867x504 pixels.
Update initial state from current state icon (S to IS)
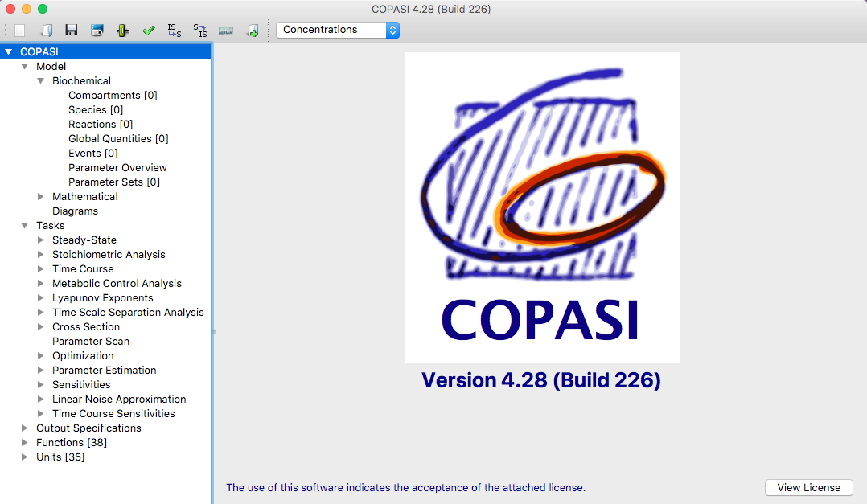(x=200, y=31)
